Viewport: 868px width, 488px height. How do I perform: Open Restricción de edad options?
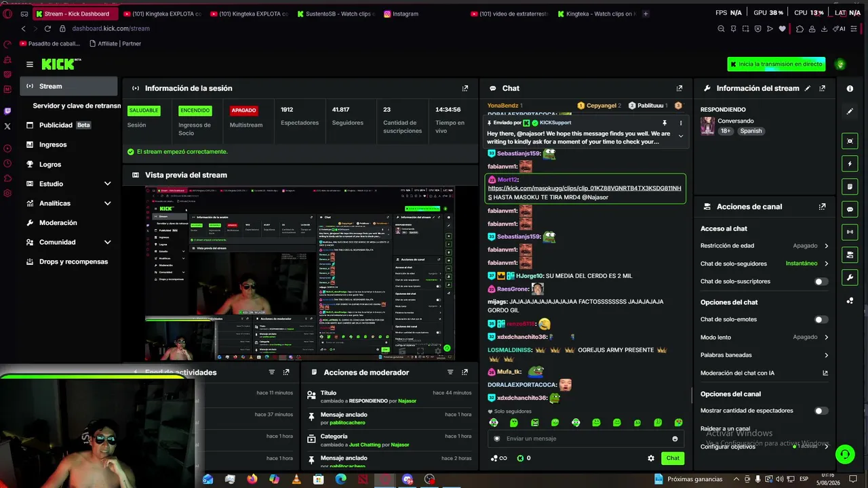764,246
